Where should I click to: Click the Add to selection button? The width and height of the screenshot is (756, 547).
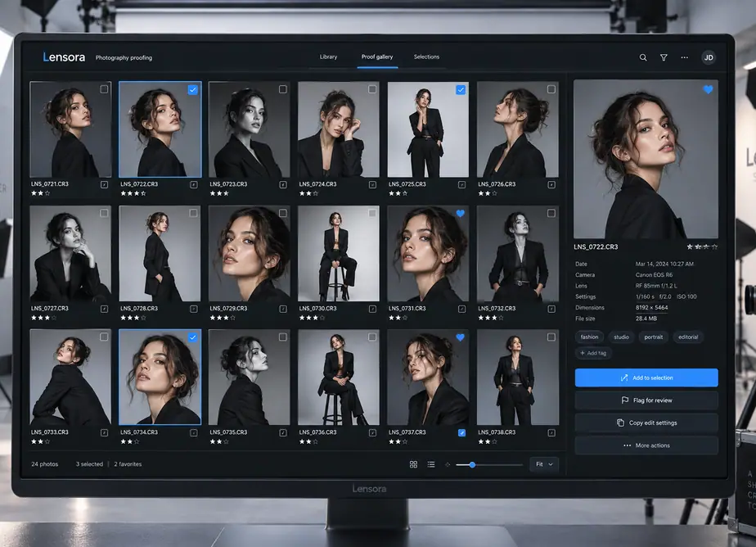pyautogui.click(x=646, y=377)
